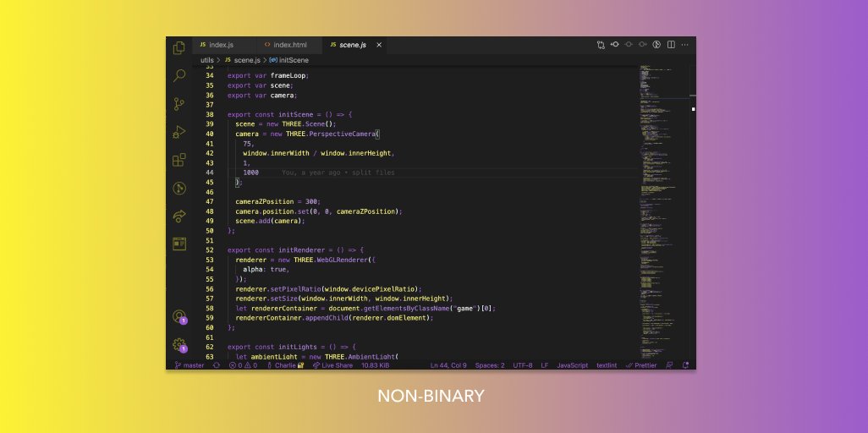Open changes with next revision
The width and height of the screenshot is (868, 433).
pos(642,45)
